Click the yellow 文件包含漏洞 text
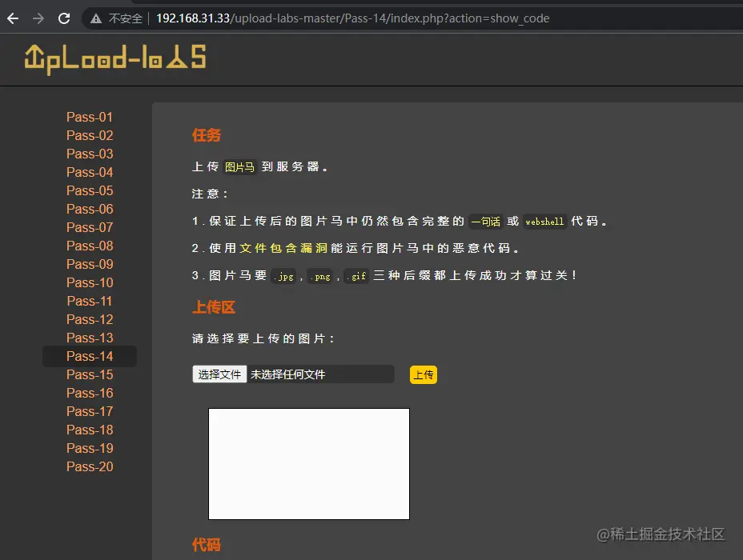743x560 pixels. tap(283, 248)
